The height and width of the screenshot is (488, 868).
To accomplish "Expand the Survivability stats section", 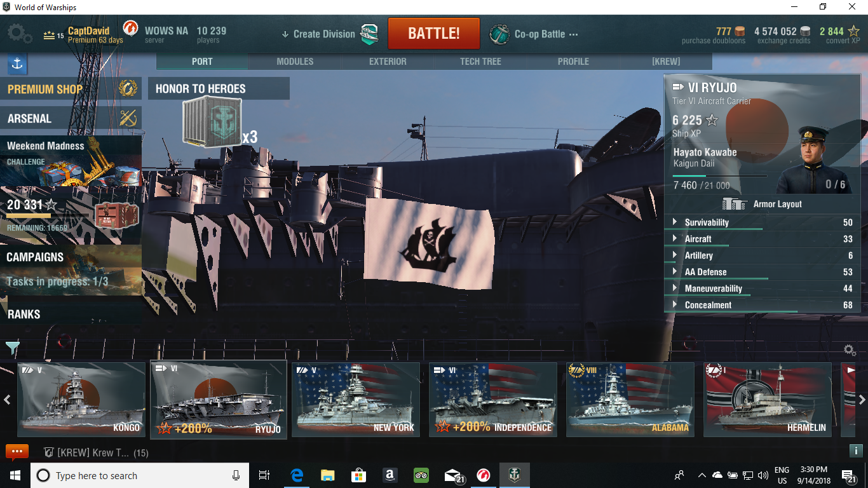I will click(707, 222).
